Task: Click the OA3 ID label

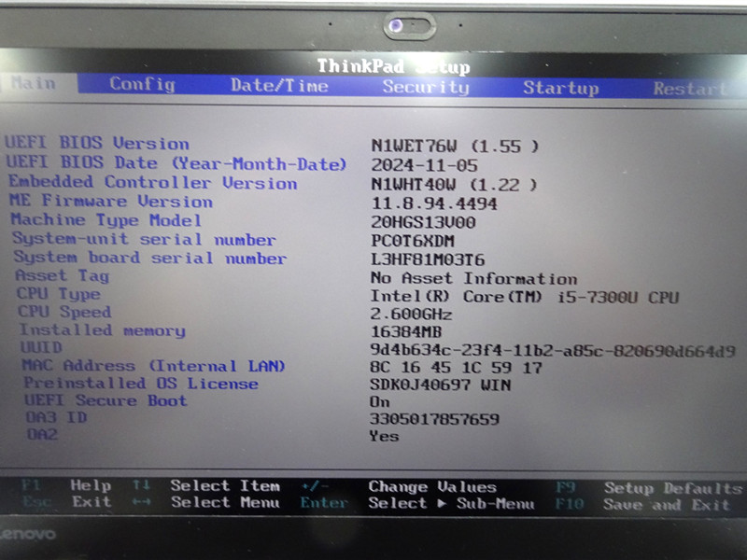Action: tap(56, 417)
